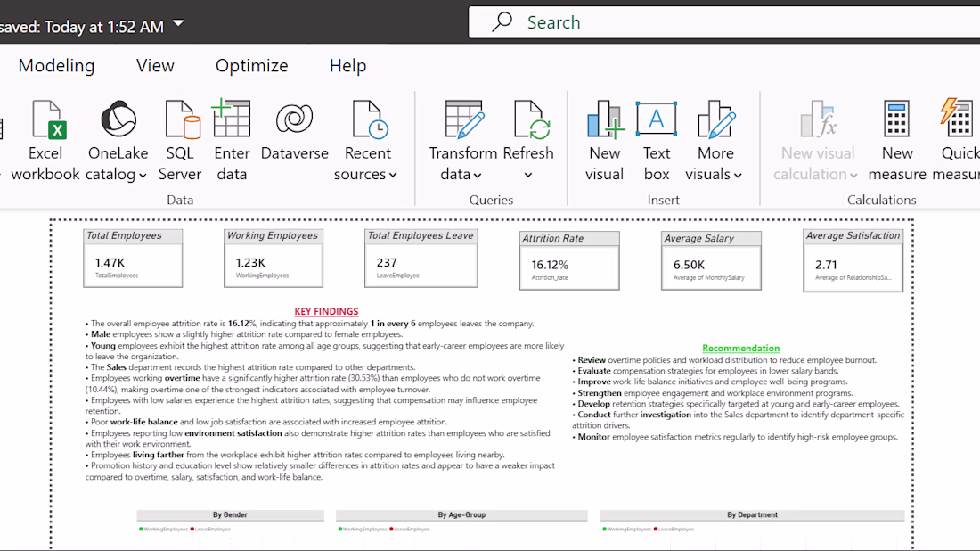Select the grayed New visual calculation icon

tap(818, 119)
